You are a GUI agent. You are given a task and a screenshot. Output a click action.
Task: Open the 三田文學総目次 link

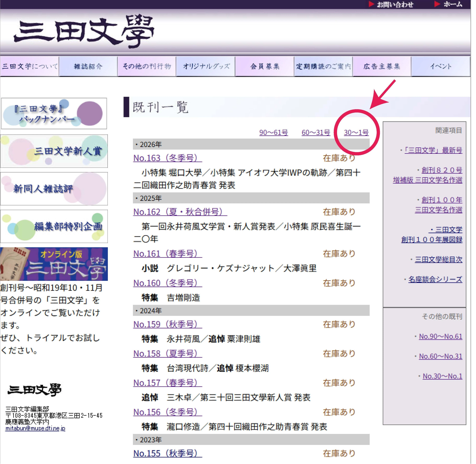tap(439, 260)
